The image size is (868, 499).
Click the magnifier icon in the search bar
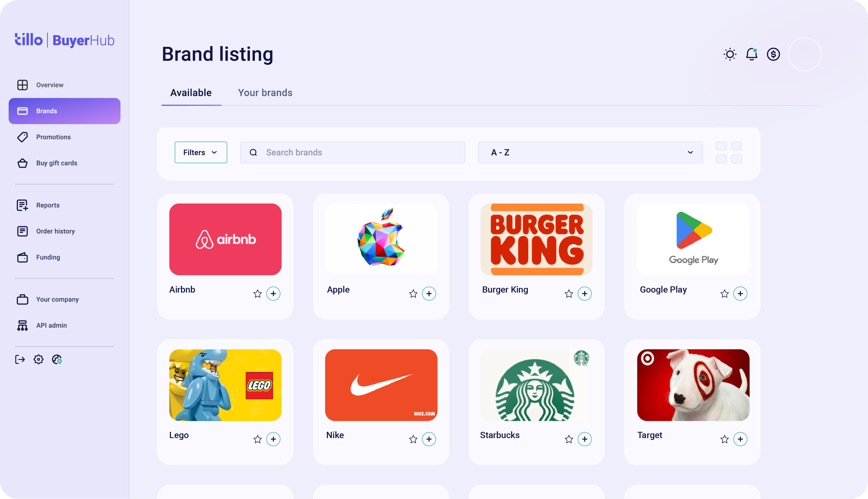(x=253, y=152)
